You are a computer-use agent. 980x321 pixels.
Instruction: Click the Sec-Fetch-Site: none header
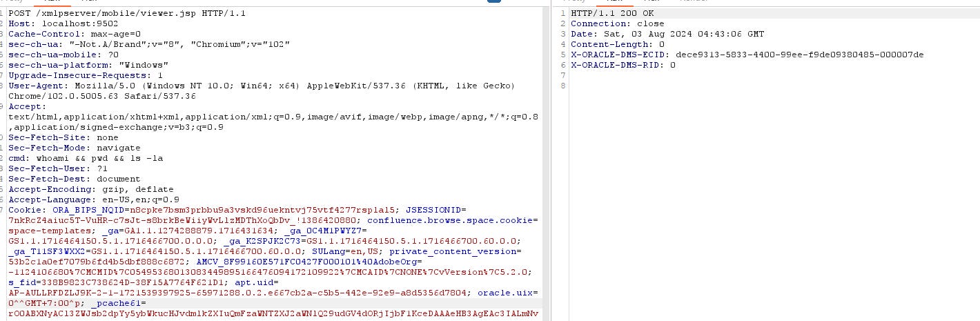pyautogui.click(x=63, y=137)
